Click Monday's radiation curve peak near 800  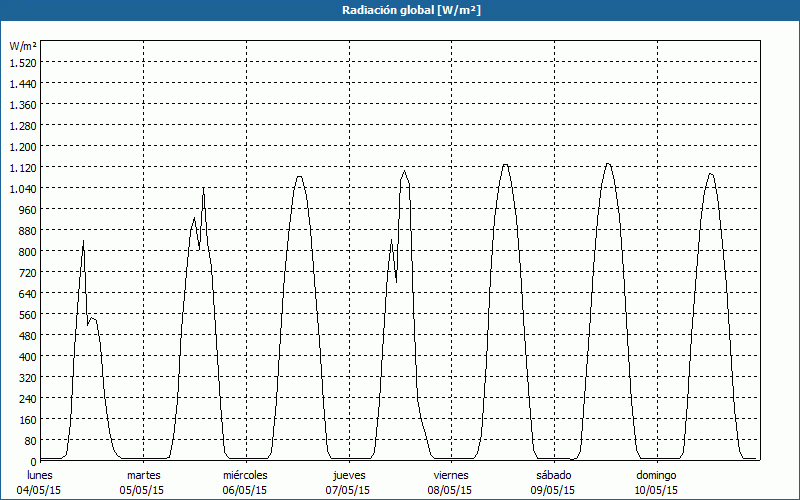pyautogui.click(x=83, y=242)
